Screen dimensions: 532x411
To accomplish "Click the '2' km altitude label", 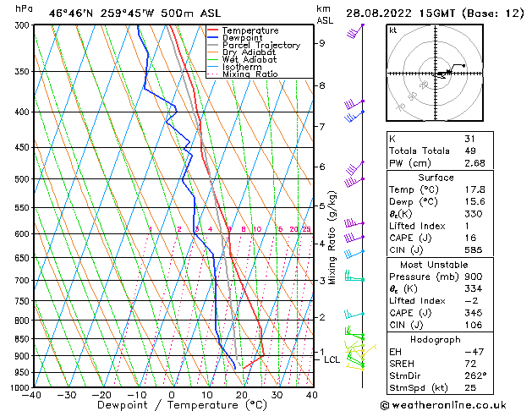I will (x=321, y=317).
